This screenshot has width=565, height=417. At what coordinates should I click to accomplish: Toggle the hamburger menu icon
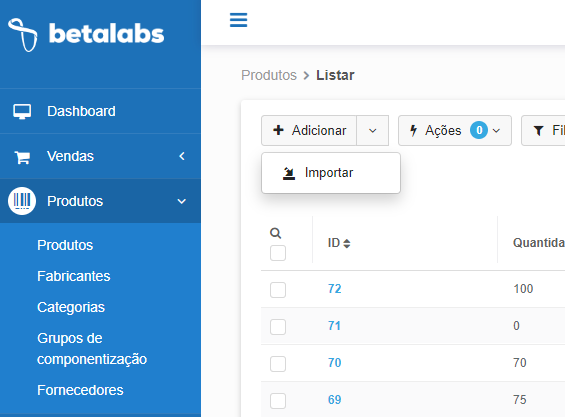[239, 20]
